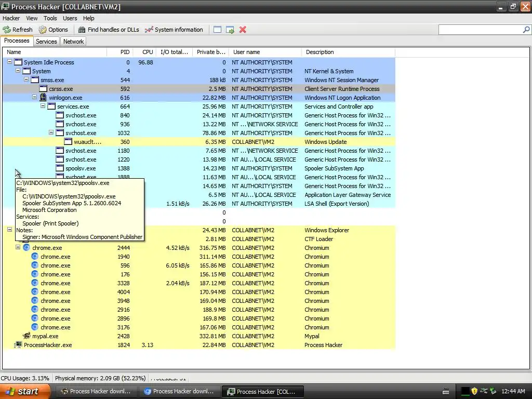This screenshot has height=399, width=532.
Task: Click the wuauclt process icon
Action: (x=68, y=141)
